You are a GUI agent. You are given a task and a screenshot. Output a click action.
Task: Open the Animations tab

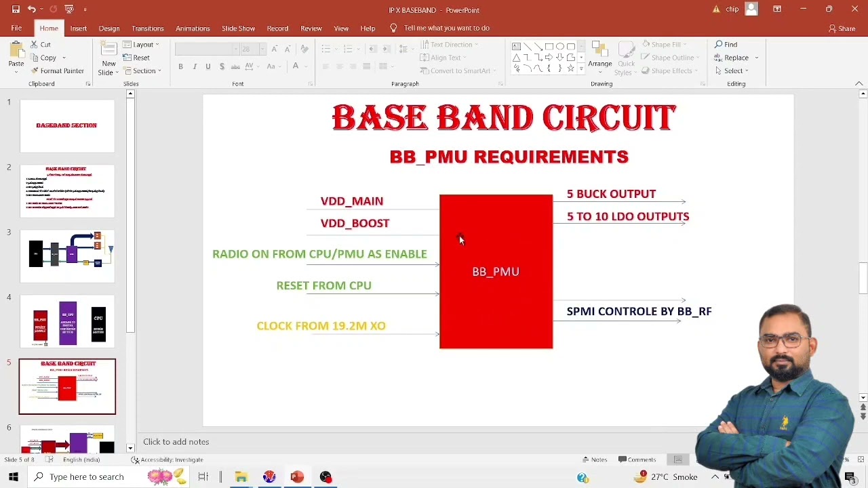pos(193,28)
